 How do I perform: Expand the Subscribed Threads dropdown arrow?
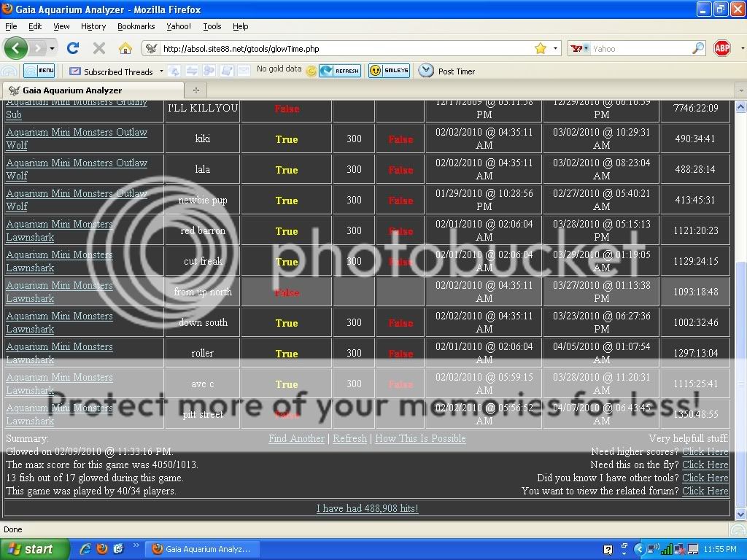[162, 71]
